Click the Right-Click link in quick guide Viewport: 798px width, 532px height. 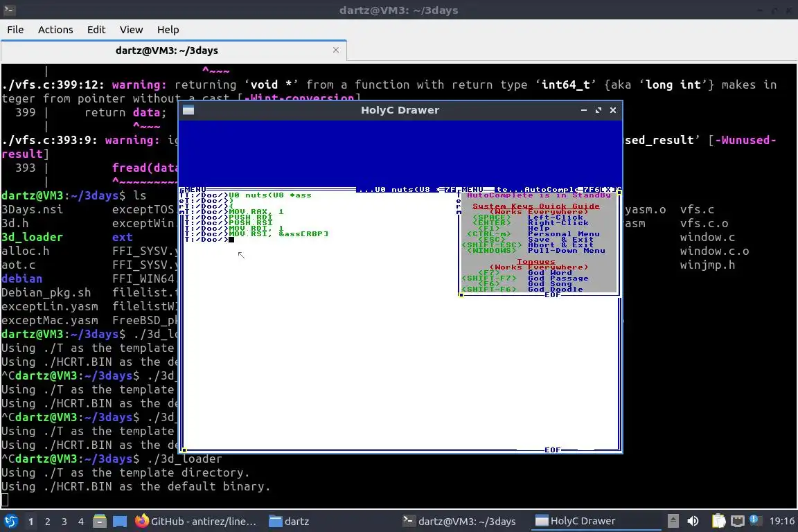[558, 223]
